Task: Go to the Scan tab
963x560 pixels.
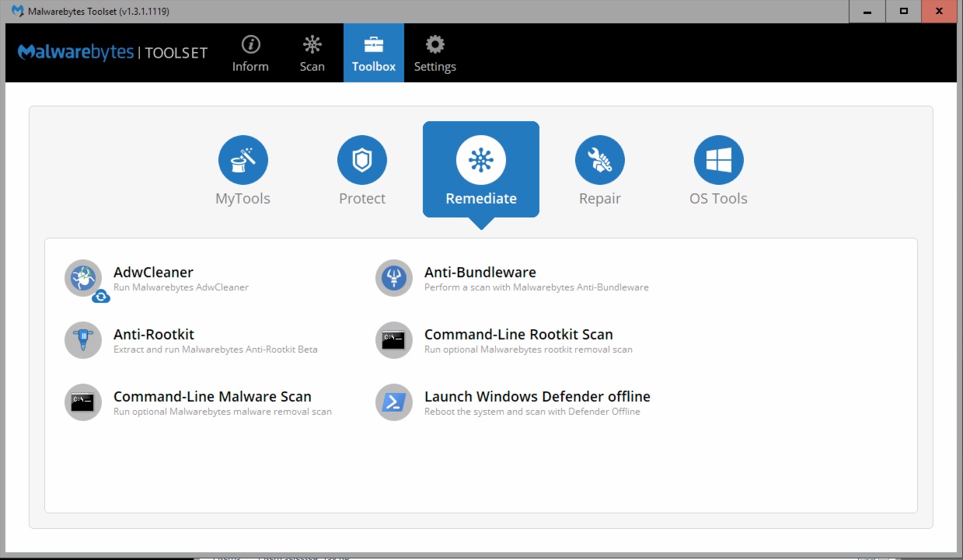Action: (x=312, y=53)
